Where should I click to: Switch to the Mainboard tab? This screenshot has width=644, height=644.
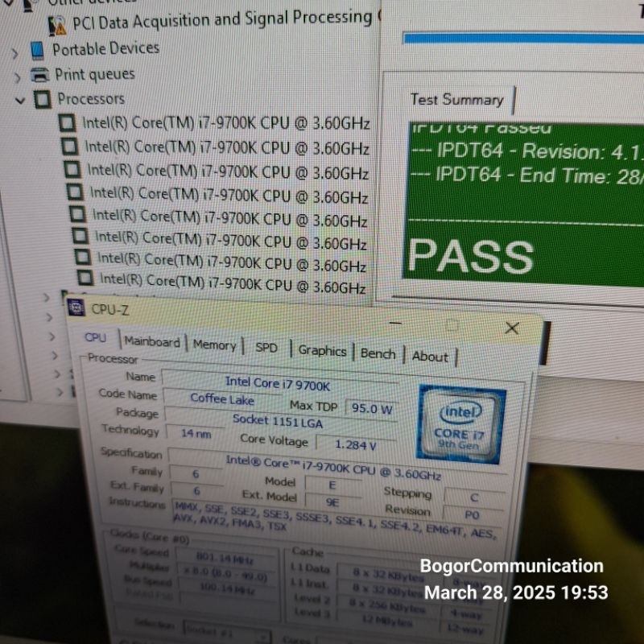[152, 341]
